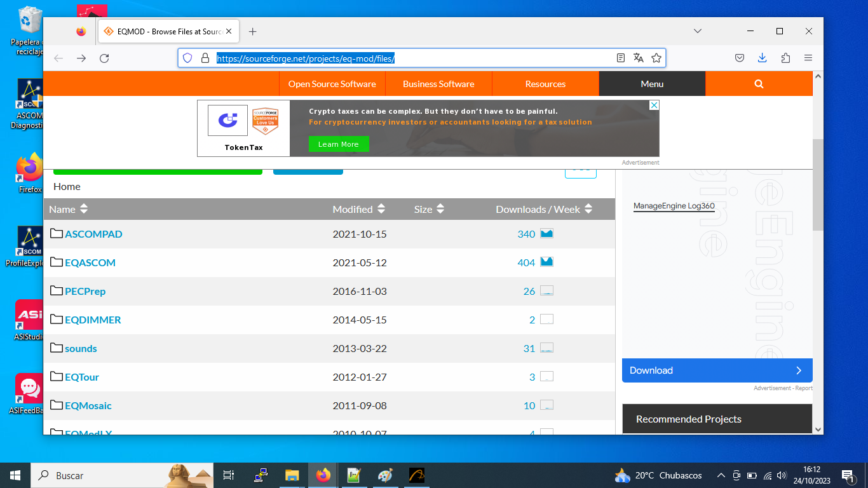Viewport: 868px width, 488px height.
Task: Click the EQASCOM downloads chart icon
Action: pos(546,262)
